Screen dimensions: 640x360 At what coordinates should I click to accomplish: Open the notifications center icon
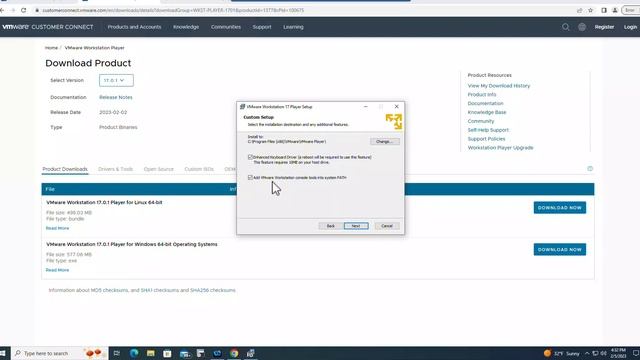click(636, 353)
